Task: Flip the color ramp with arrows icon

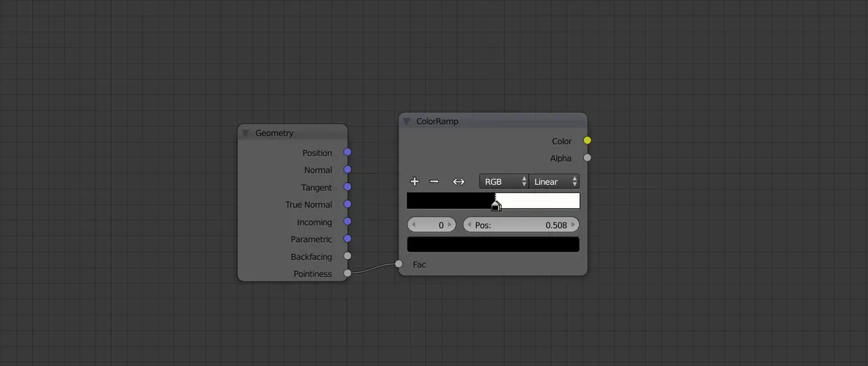Action: tap(458, 182)
